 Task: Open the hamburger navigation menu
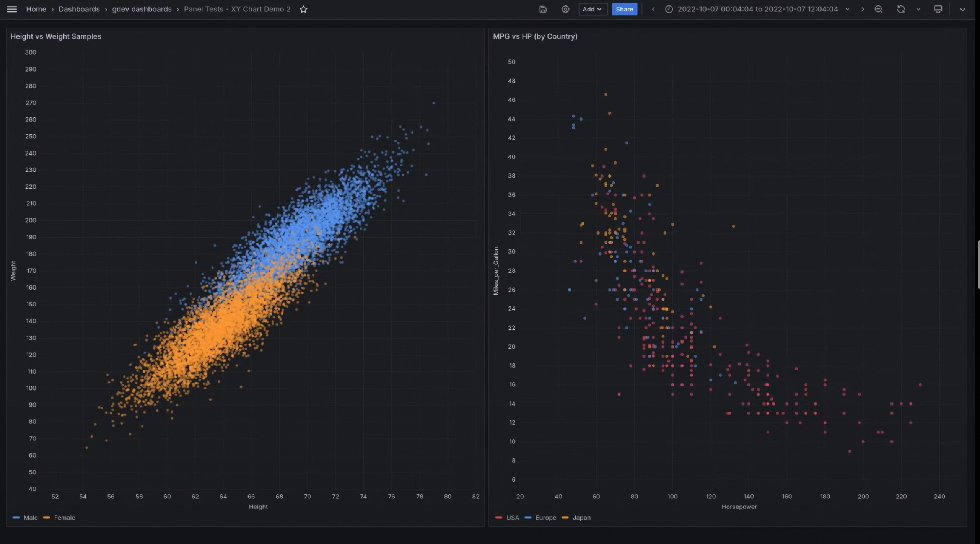12,9
